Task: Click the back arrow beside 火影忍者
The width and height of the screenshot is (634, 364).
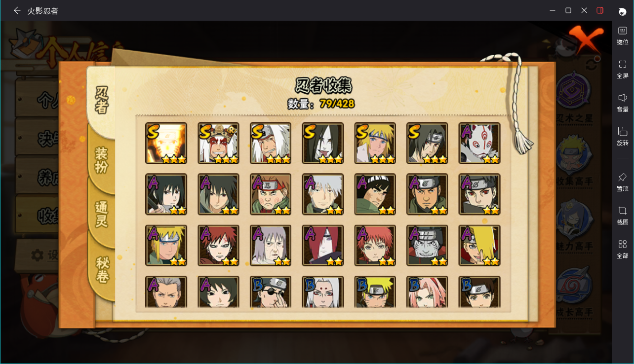Action: click(x=17, y=10)
